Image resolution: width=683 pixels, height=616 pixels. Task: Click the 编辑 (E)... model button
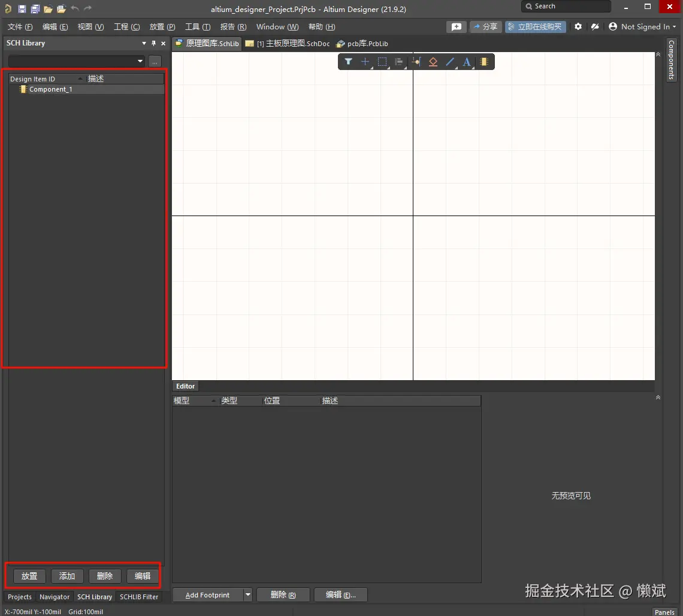pyautogui.click(x=341, y=594)
